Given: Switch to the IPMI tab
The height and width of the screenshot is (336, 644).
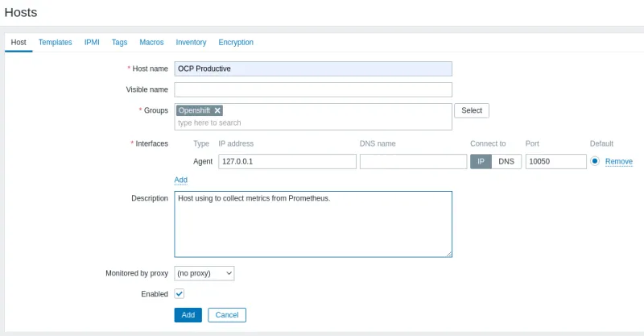Looking at the screenshot, I should pos(92,42).
